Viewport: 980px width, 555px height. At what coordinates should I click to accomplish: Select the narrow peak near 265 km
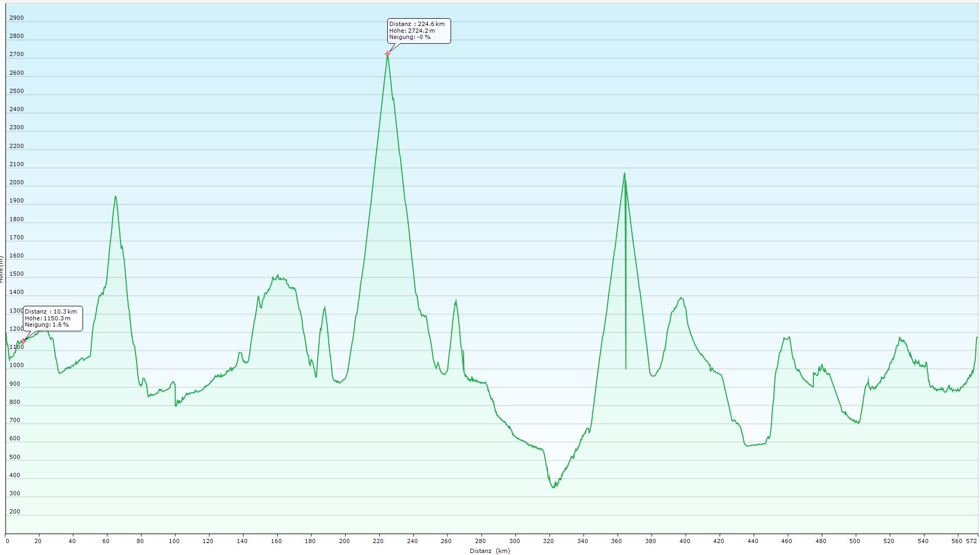pyautogui.click(x=456, y=301)
